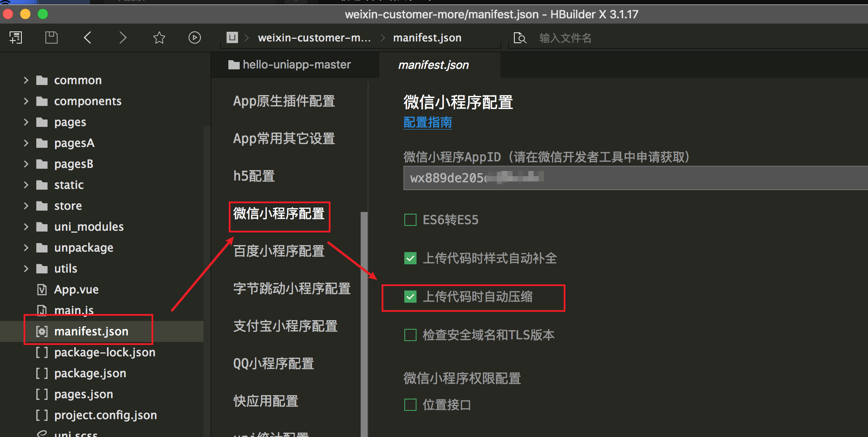Click the run play icon
The width and height of the screenshot is (868, 437).
point(195,38)
